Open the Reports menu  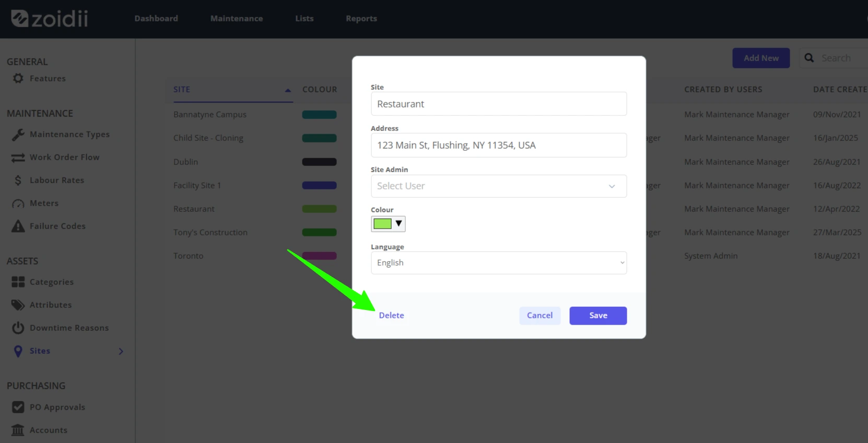click(x=361, y=18)
